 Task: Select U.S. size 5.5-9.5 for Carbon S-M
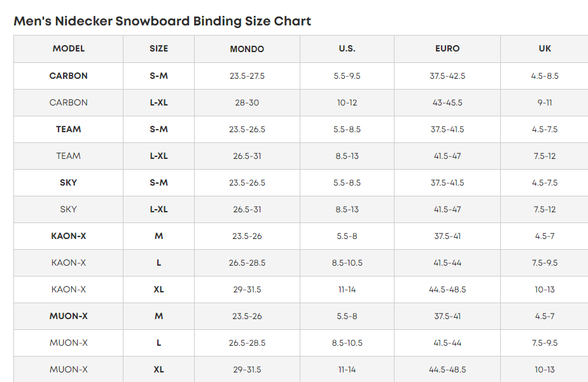(x=347, y=76)
